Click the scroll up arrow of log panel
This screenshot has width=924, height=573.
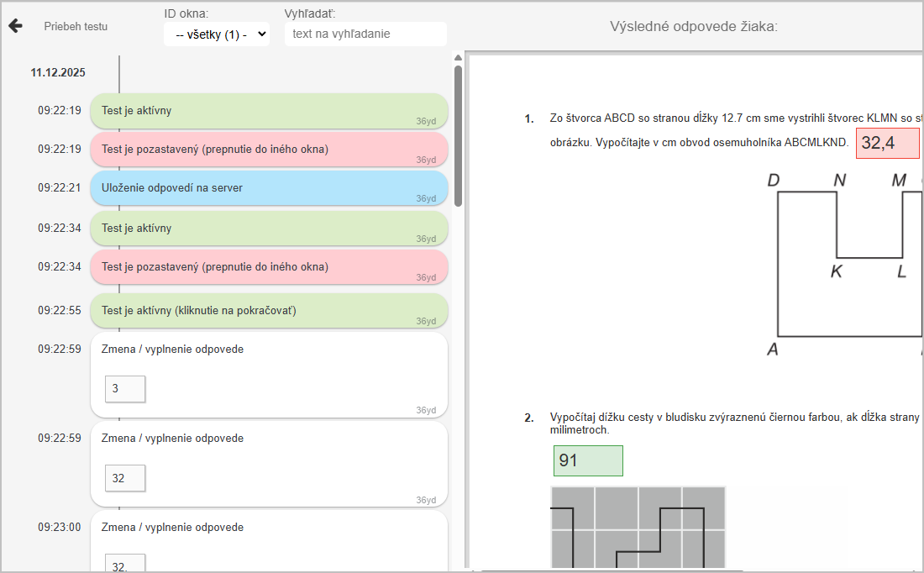tap(458, 58)
